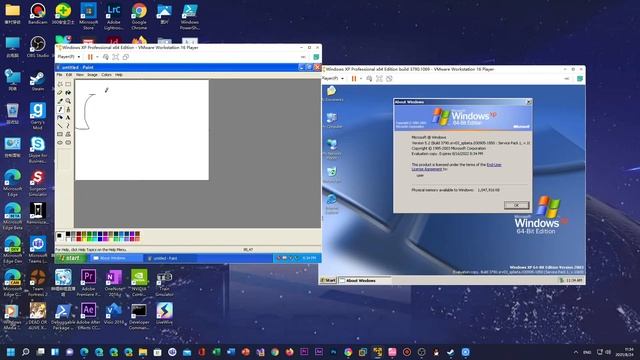Switch to untitled - Paint taskbar button

pyautogui.click(x=169, y=258)
